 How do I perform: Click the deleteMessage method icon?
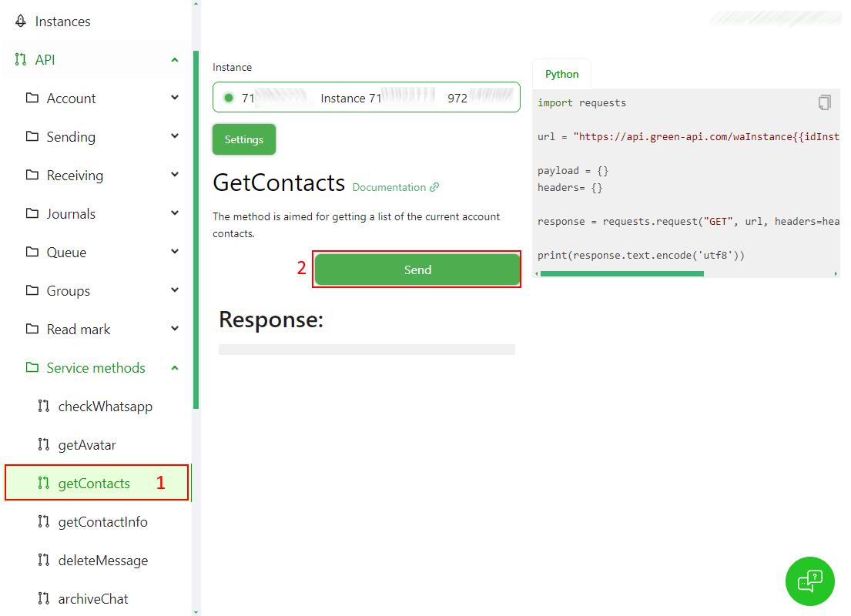(x=44, y=560)
